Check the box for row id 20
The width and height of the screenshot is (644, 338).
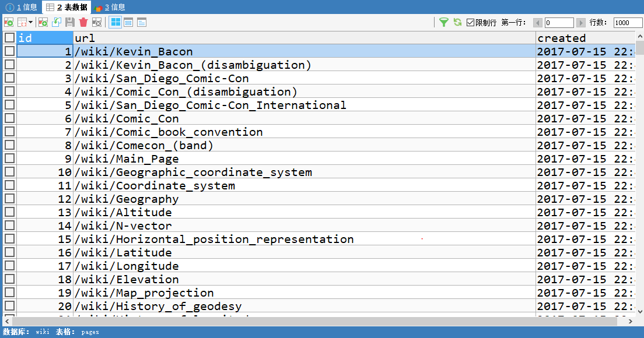coord(9,305)
